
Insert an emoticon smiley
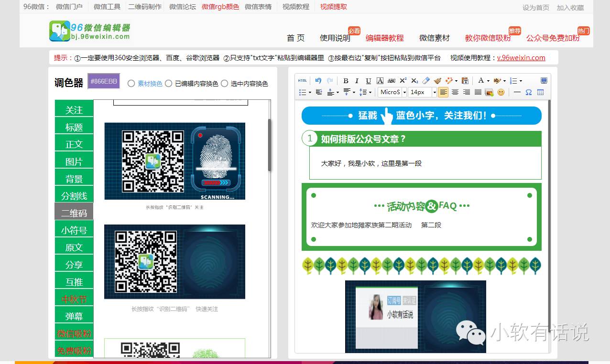click(x=501, y=92)
